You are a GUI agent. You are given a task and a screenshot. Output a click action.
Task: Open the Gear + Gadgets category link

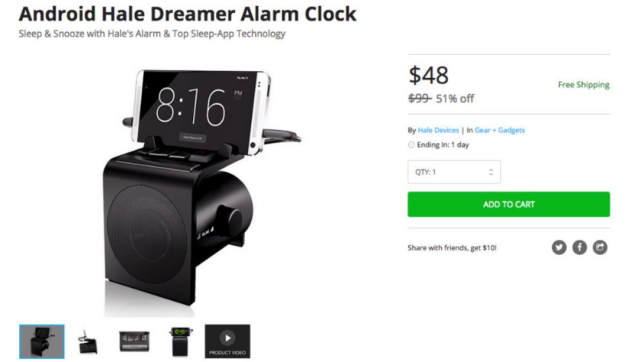click(500, 130)
